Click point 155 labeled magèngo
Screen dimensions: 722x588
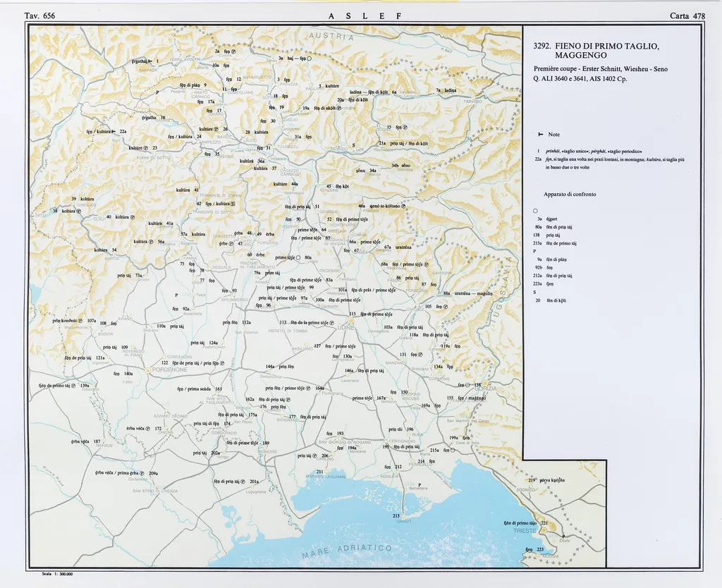tap(466, 398)
